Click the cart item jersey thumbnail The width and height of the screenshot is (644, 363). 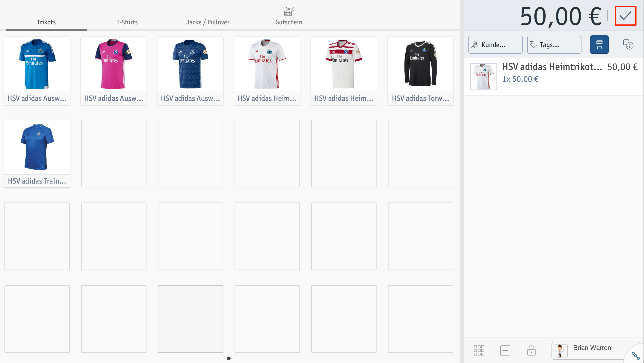(x=483, y=77)
